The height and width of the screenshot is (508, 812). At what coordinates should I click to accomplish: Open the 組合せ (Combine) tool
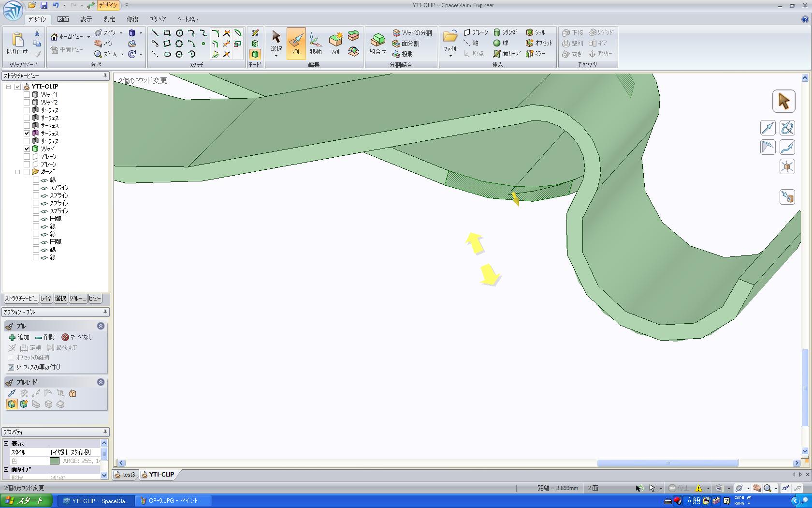pos(377,43)
